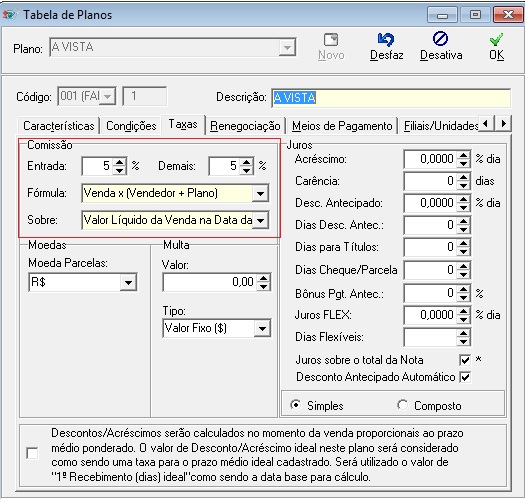Confirm with the OK checkmark icon

click(x=496, y=40)
